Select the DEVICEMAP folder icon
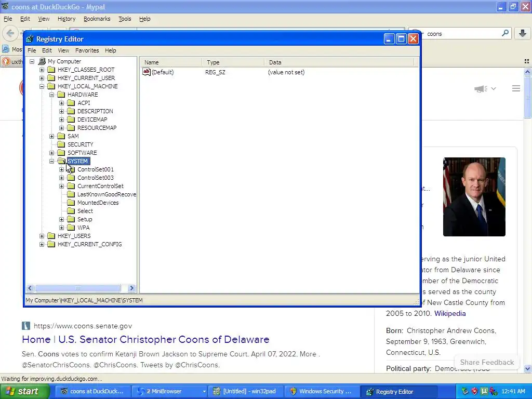 point(71,119)
